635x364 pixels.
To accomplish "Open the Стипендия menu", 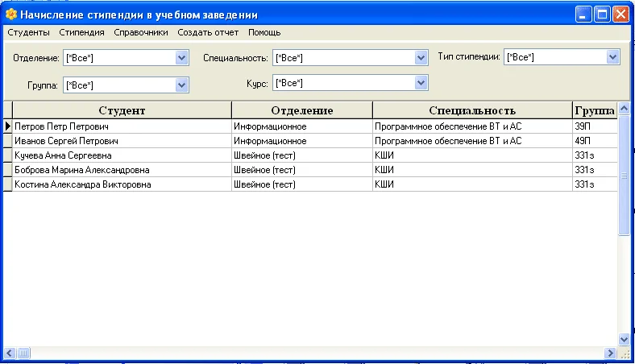I will point(81,33).
